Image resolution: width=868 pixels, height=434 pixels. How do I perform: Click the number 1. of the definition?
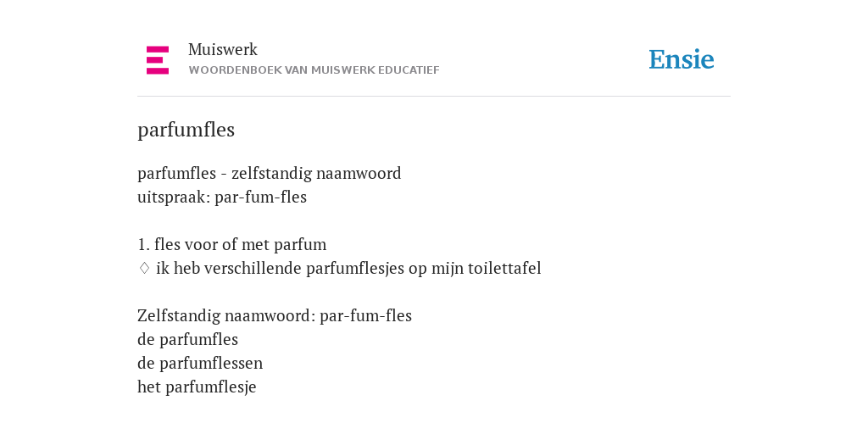pos(143,244)
